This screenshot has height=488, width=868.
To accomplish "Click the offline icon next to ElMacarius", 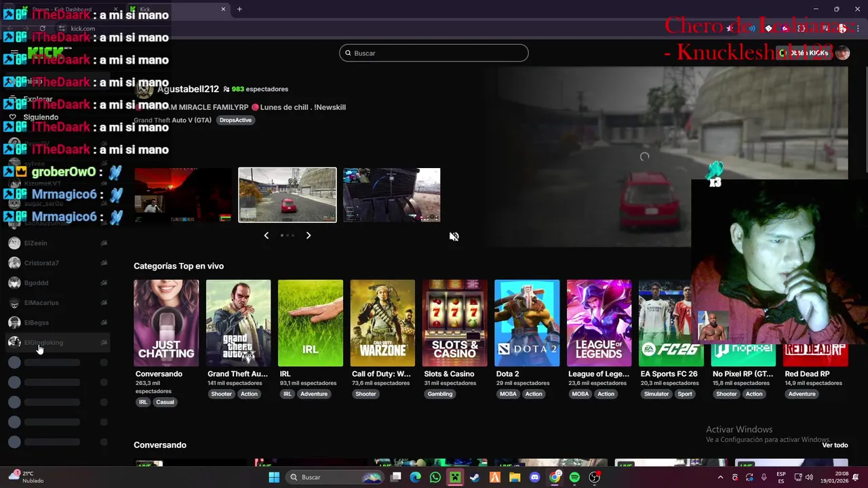I will pos(104,302).
